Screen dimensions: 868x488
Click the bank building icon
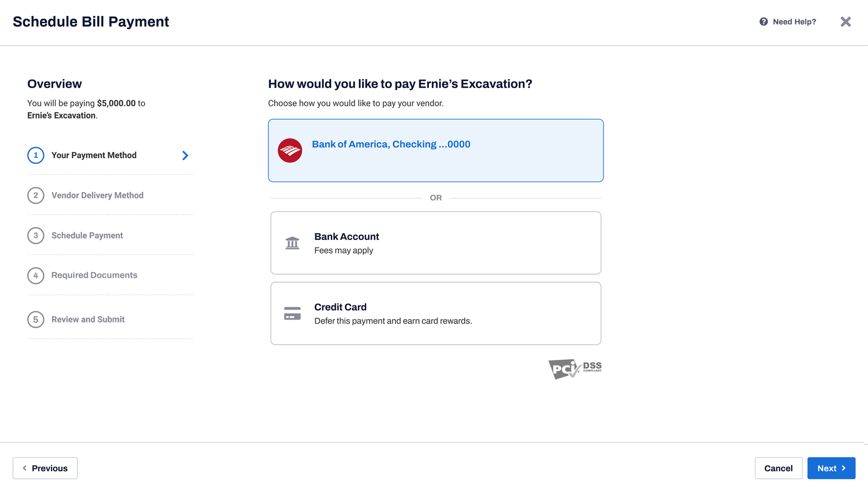click(292, 243)
